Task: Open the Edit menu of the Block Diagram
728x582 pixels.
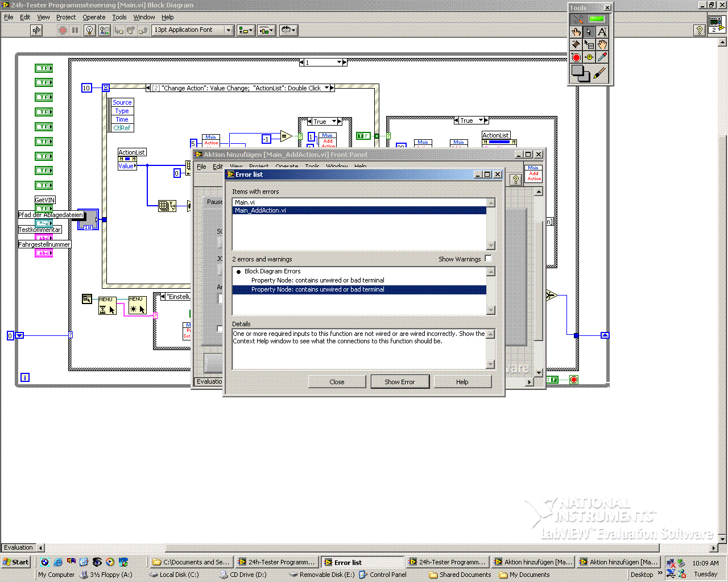Action: tap(25, 17)
